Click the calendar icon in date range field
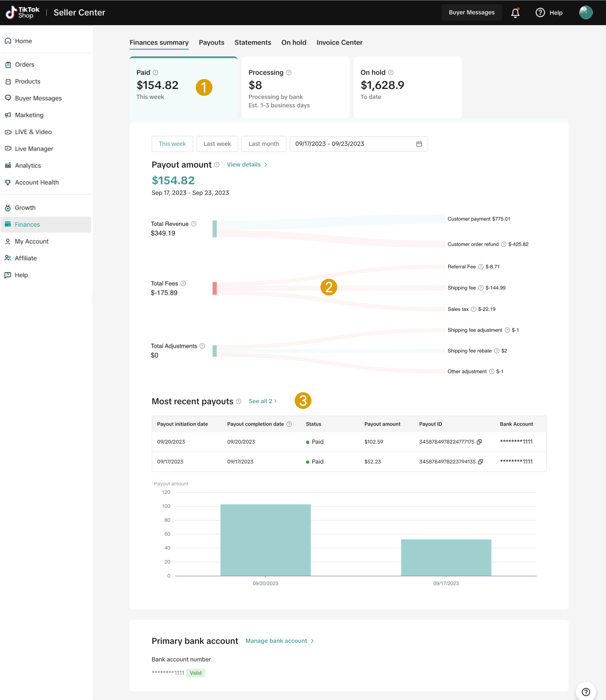This screenshot has width=606, height=700. click(x=419, y=144)
